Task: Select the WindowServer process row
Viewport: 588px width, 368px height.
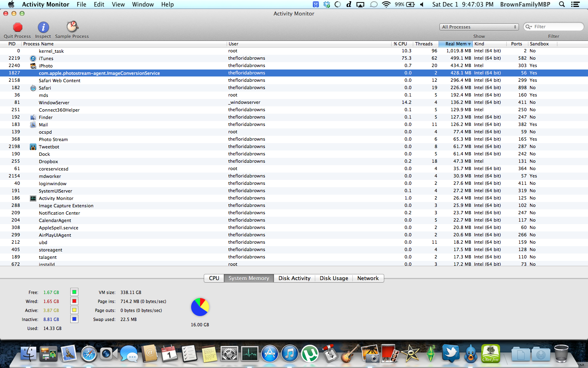Action: pyautogui.click(x=294, y=103)
